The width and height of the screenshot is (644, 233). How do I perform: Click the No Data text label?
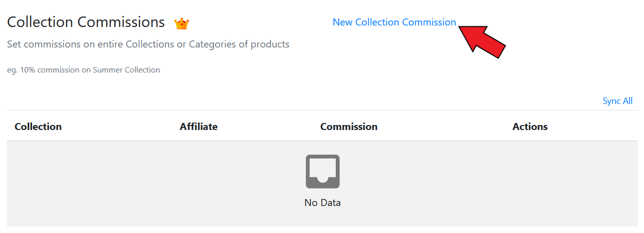(323, 203)
